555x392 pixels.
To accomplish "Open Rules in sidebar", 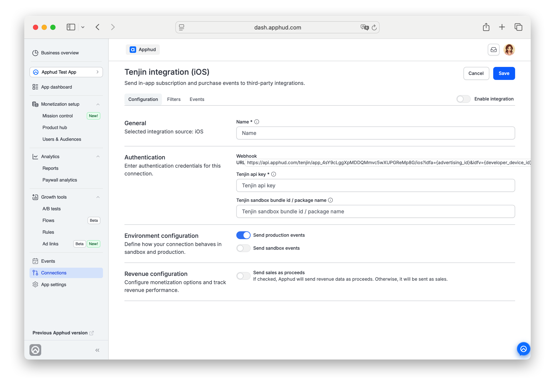I will click(48, 232).
